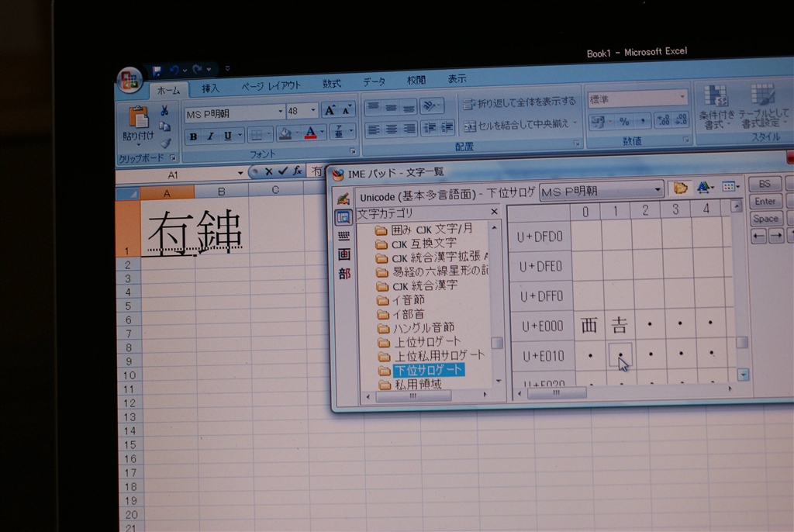
Task: Open the text orientation options
Action: point(431,106)
